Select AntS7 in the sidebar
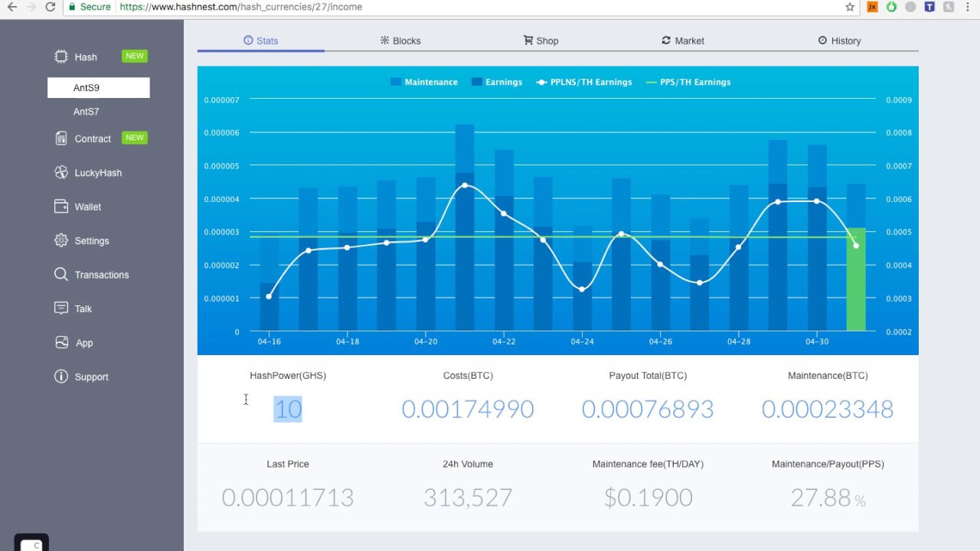The width and height of the screenshot is (980, 551). click(86, 112)
